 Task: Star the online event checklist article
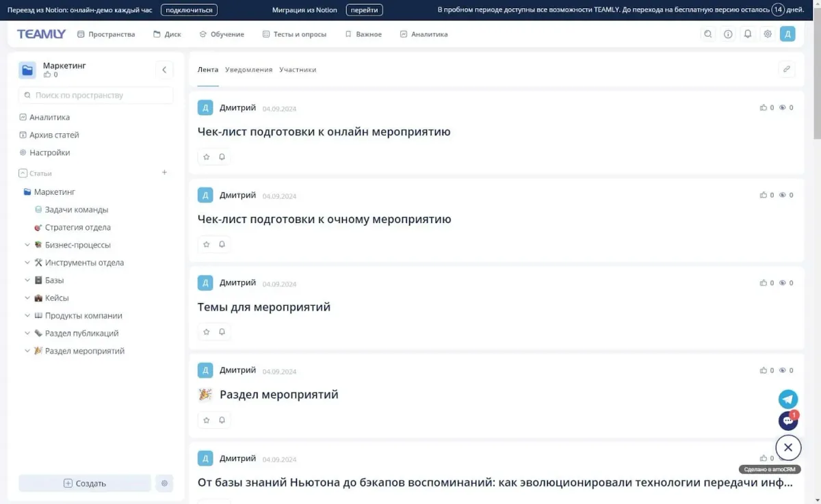click(207, 157)
